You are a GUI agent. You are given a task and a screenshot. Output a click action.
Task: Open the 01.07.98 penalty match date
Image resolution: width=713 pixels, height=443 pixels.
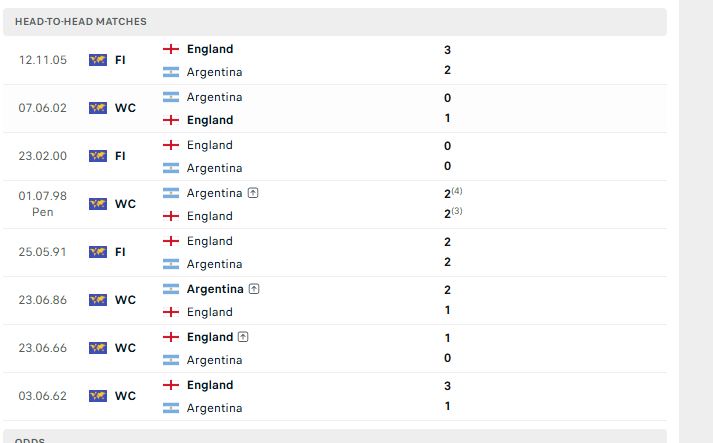point(42,204)
